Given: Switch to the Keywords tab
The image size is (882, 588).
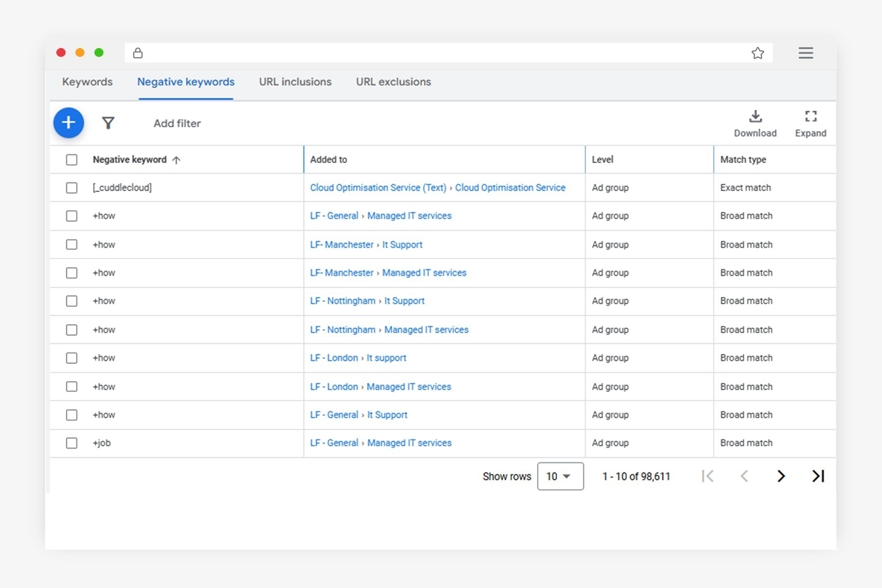Looking at the screenshot, I should tap(87, 82).
